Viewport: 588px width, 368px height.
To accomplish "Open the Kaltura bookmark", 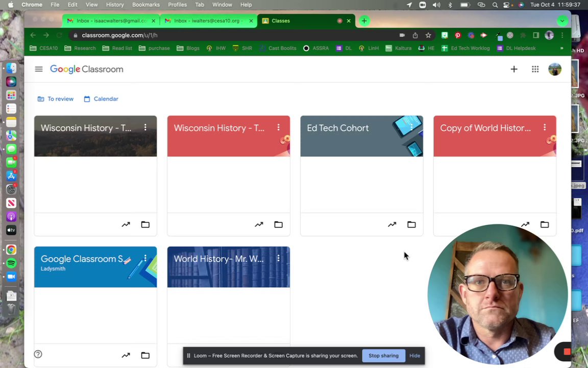I will (398, 48).
